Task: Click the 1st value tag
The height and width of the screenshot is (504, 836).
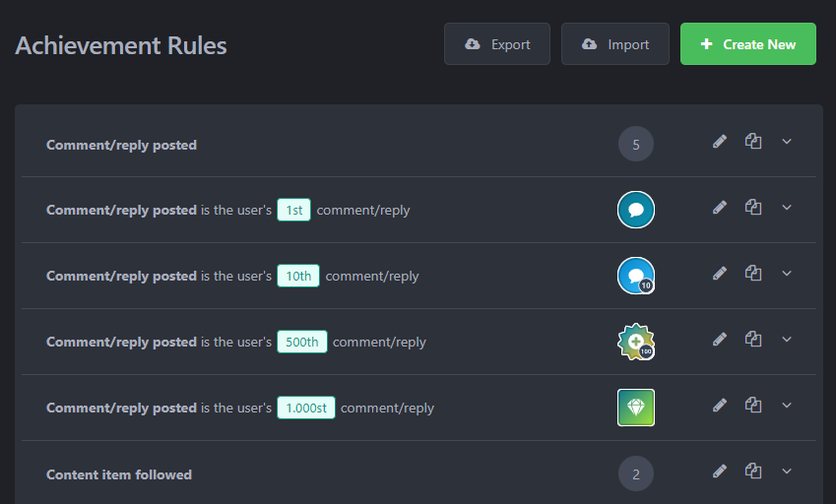Action: pos(293,210)
